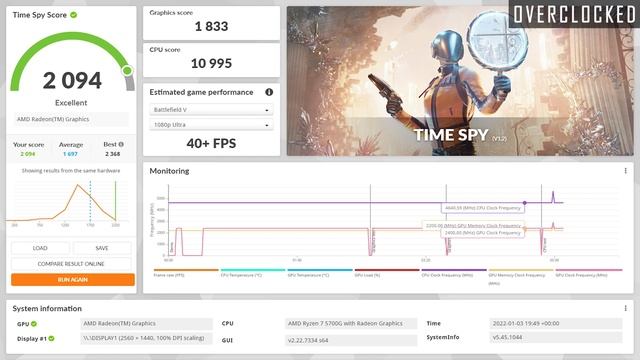This screenshot has width=640, height=360.
Task: Open the System information three-dot menu
Action: pyautogui.click(x=625, y=308)
